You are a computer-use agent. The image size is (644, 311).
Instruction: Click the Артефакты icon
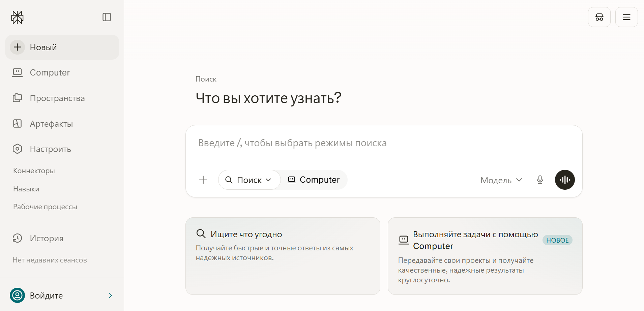[x=17, y=124]
